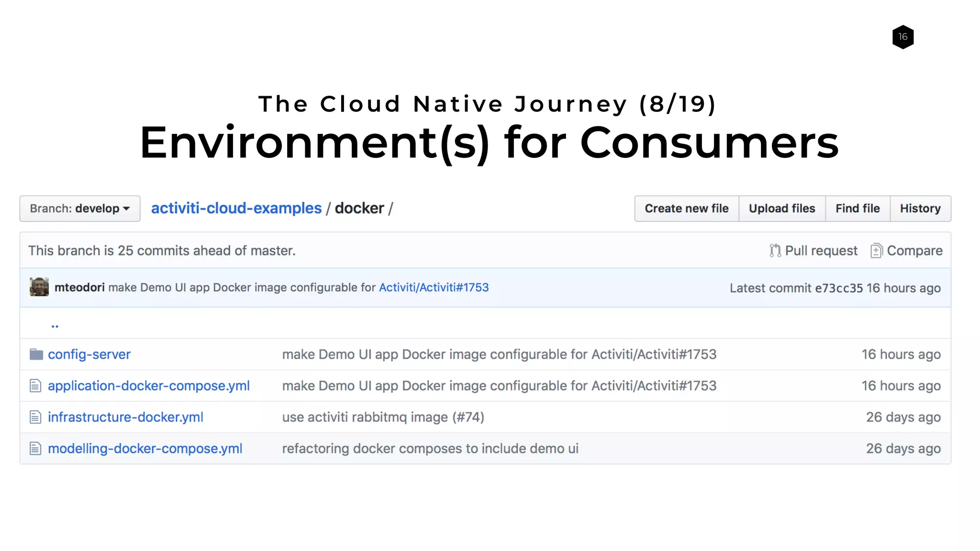Click '26 days ago' in modelling-docker-compose.yml row
Viewport: 980px width, 551px height.
(x=903, y=449)
